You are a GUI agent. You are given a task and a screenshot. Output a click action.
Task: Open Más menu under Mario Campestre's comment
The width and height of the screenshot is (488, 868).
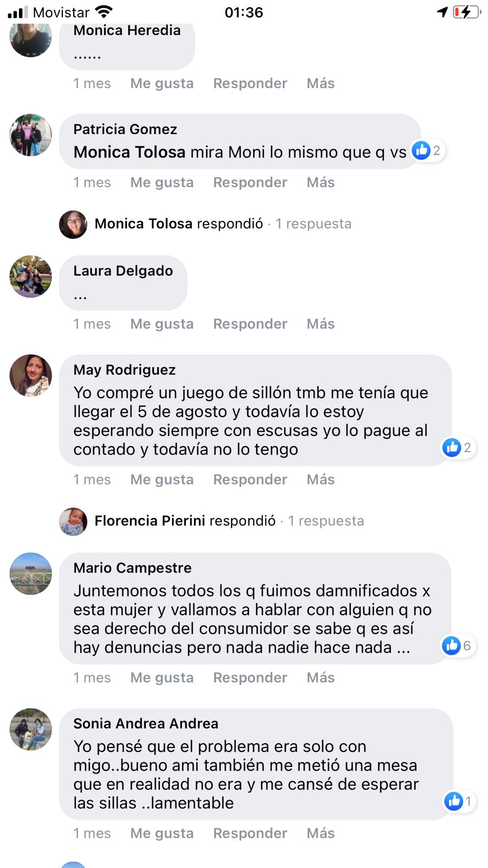pos(320,678)
